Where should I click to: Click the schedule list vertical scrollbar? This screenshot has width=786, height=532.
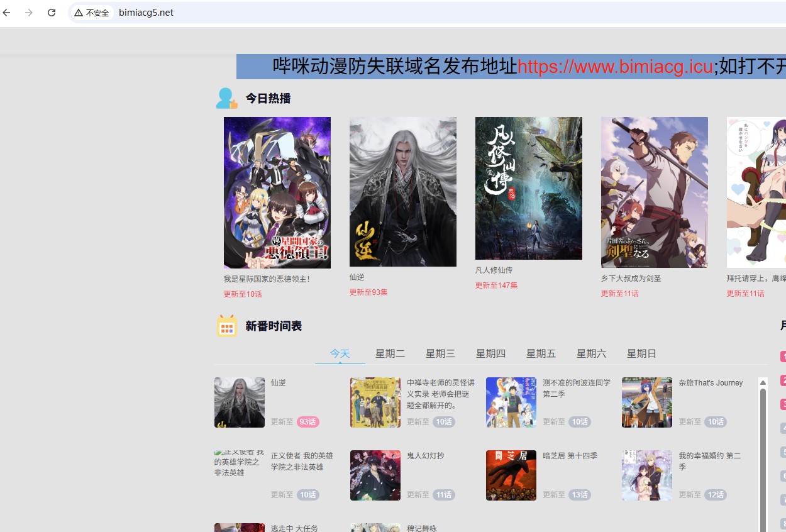[763, 459]
